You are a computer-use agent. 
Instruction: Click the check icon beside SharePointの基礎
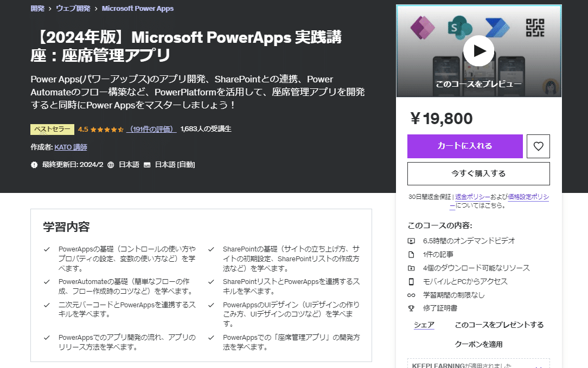pyautogui.click(x=211, y=249)
